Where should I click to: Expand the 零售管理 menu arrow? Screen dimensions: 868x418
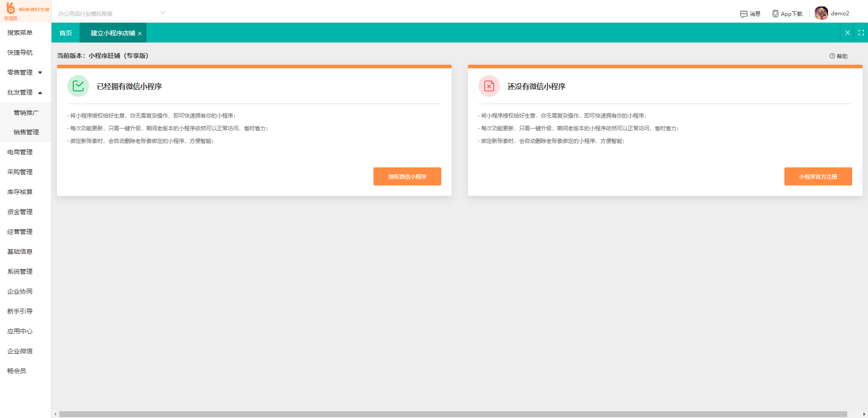(x=40, y=73)
